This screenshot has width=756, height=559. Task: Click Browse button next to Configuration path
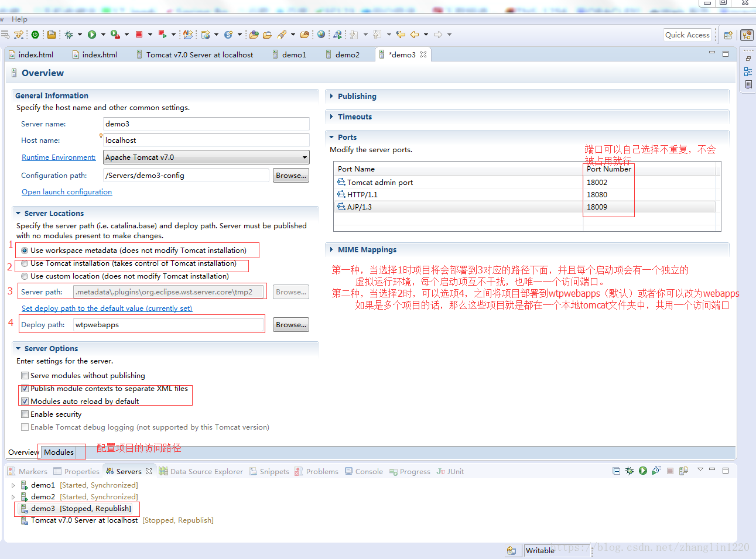(x=291, y=175)
